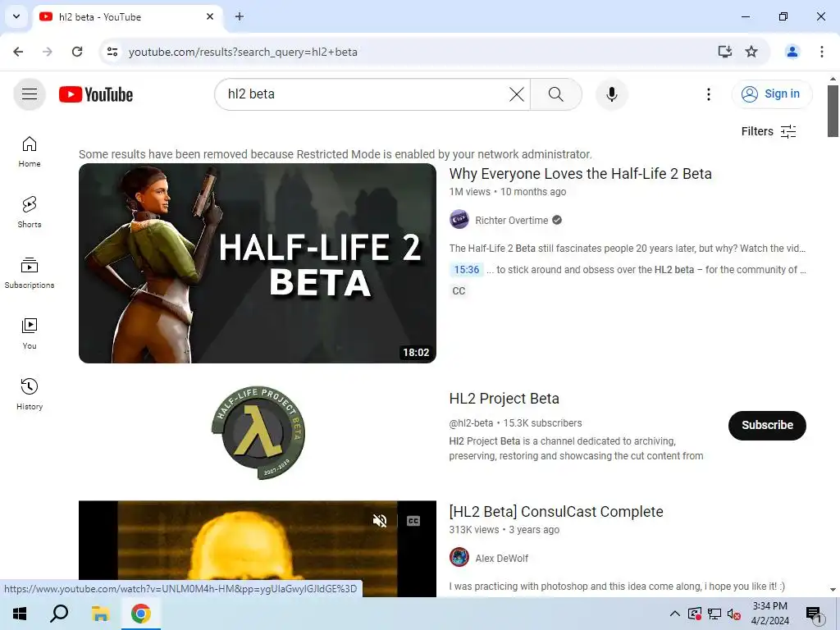The image size is (840, 630).
Task: Open '[HL2 Beta] ConsulCast Complete' title
Action: pyautogui.click(x=556, y=512)
